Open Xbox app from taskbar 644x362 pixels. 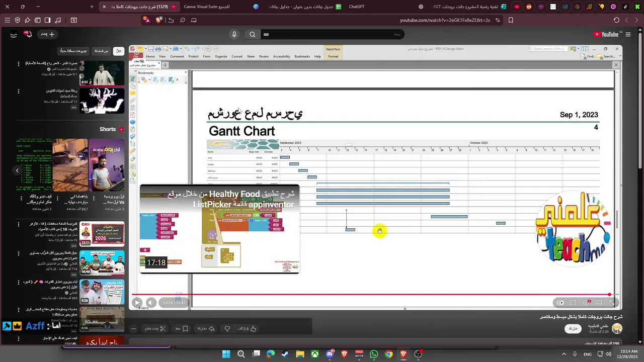314,354
